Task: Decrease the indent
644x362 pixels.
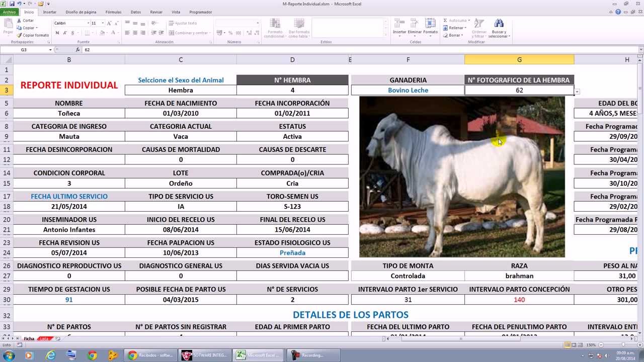Action: (153, 33)
